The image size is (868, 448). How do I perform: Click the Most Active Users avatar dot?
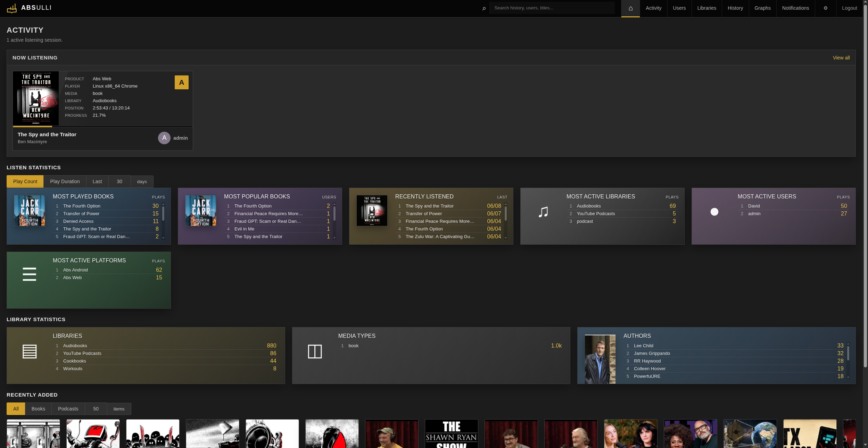tap(714, 212)
